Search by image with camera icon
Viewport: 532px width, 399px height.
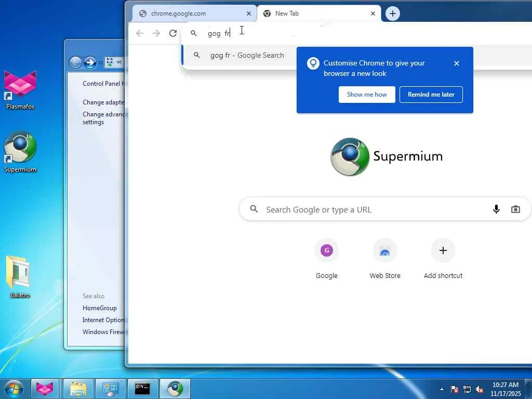point(515,209)
